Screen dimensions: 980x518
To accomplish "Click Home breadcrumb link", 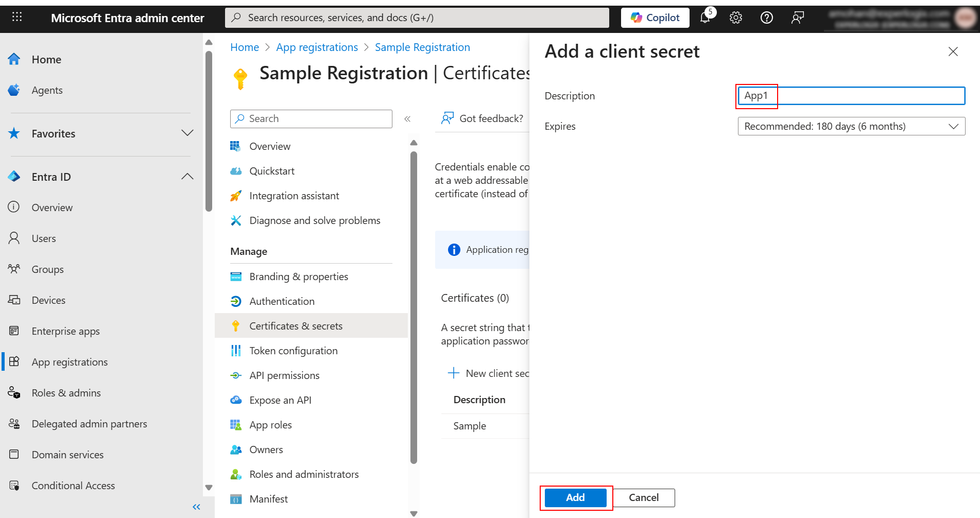I will click(245, 47).
